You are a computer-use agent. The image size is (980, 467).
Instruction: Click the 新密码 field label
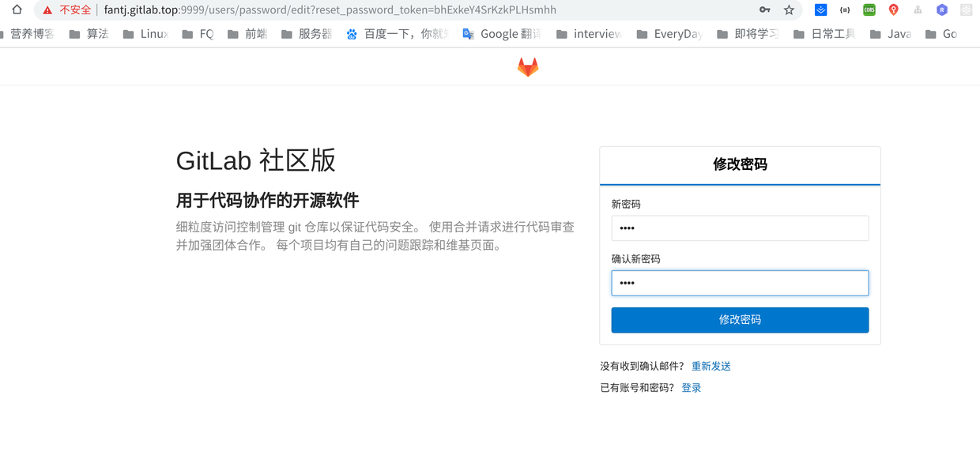[626, 204]
